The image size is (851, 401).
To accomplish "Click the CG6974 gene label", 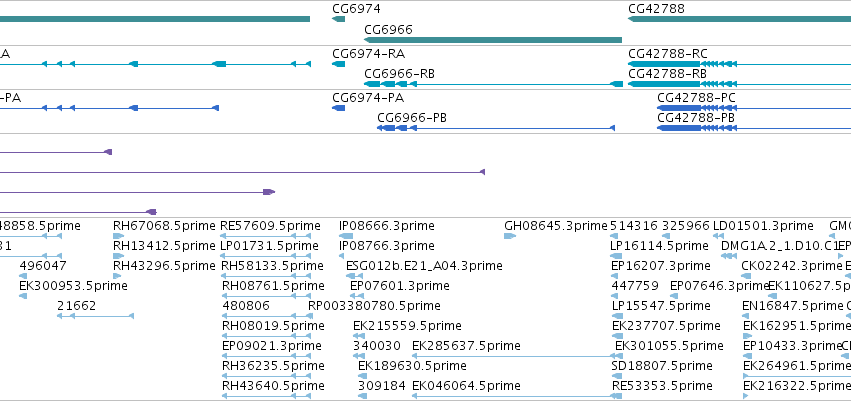I will coord(356,9).
